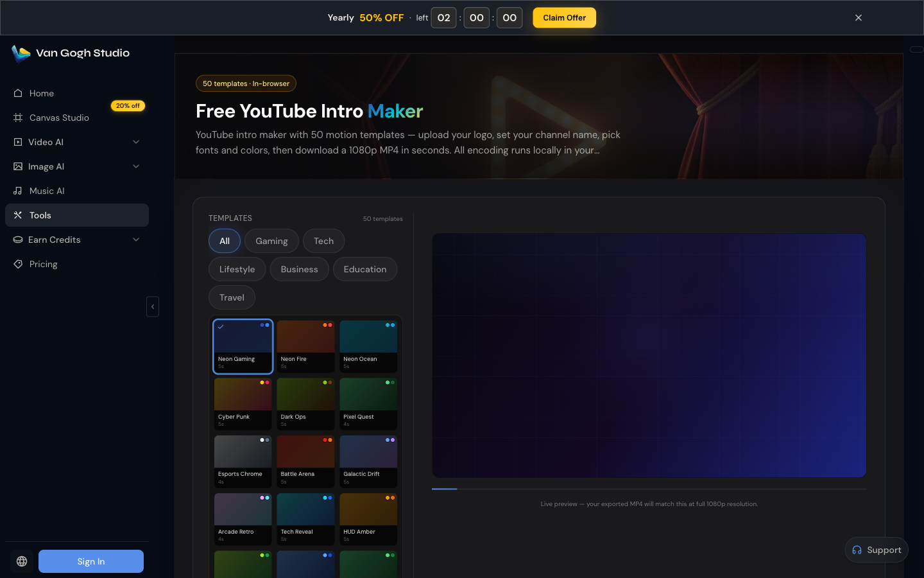The width and height of the screenshot is (924, 578).
Task: Expand the Video AI submenu chevron
Action: coord(136,142)
